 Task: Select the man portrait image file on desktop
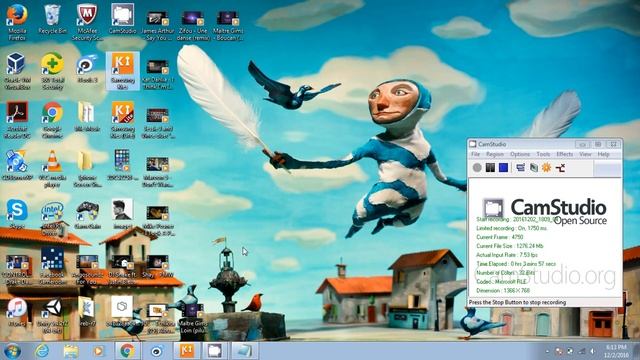[x=122, y=214]
